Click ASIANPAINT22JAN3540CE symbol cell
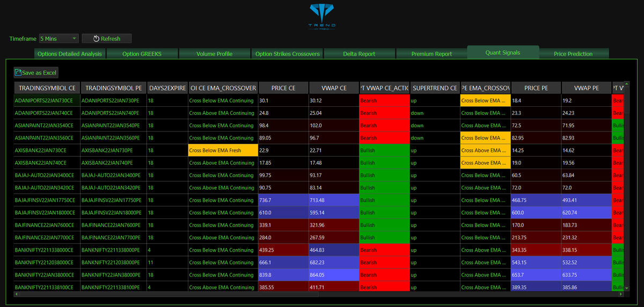The height and width of the screenshot is (307, 644). coord(47,125)
